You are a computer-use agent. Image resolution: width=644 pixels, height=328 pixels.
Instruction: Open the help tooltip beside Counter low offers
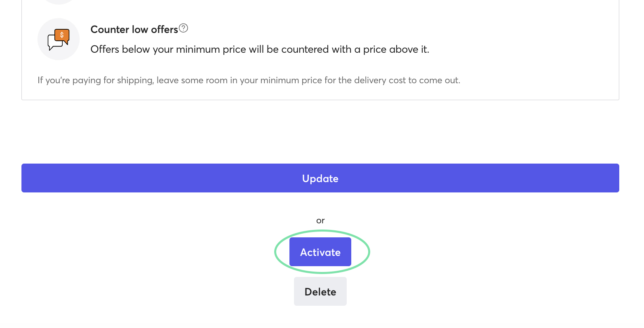pos(183,28)
